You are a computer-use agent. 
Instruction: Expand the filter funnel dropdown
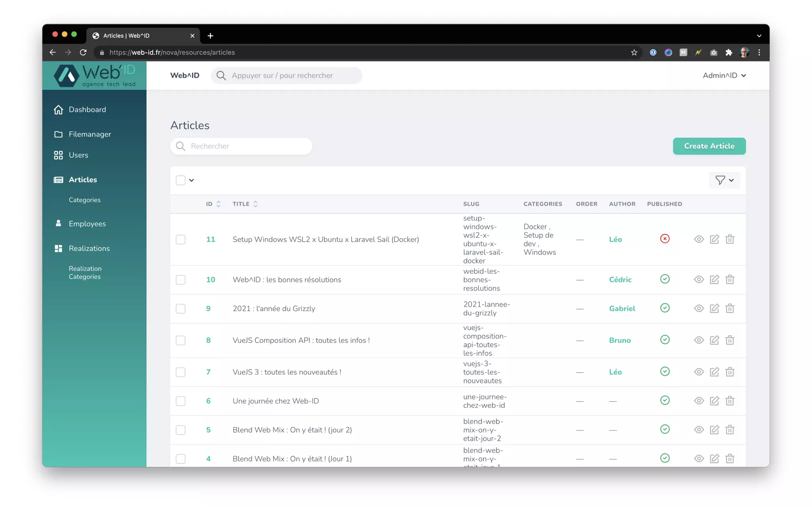pos(724,180)
